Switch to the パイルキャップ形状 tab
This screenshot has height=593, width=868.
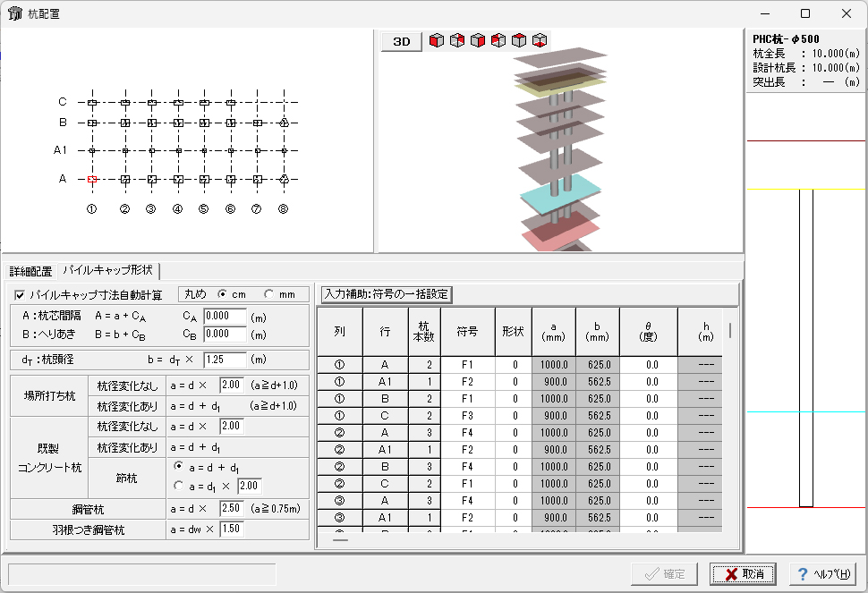coord(108,270)
